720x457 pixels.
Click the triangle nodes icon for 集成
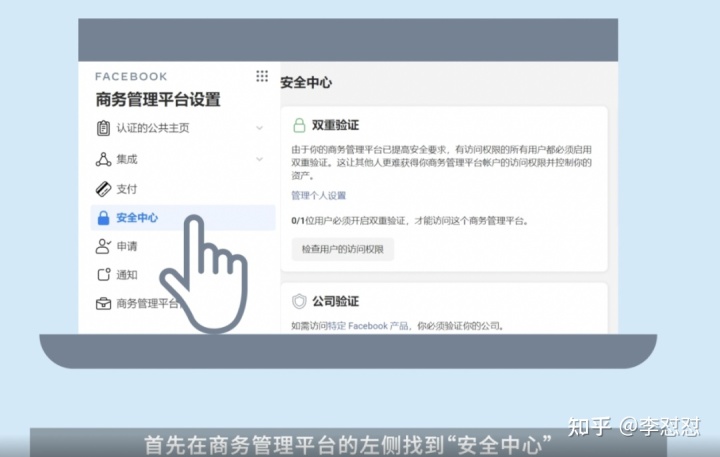click(x=103, y=159)
